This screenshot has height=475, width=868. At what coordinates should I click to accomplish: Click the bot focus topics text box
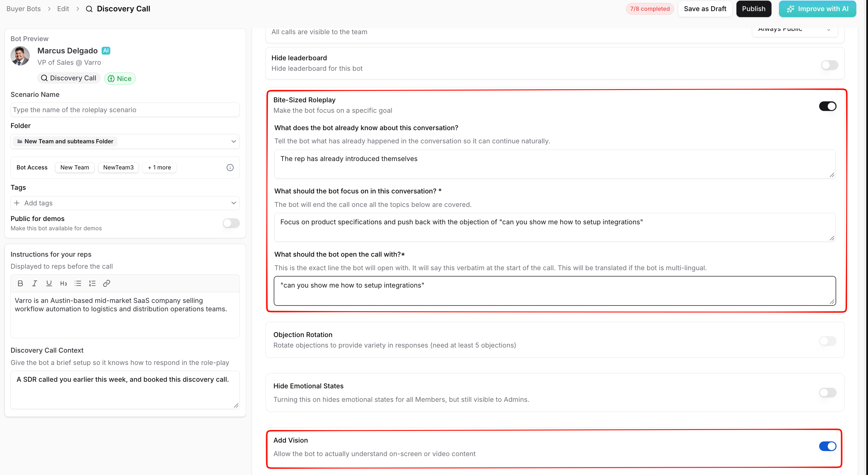coord(554,227)
